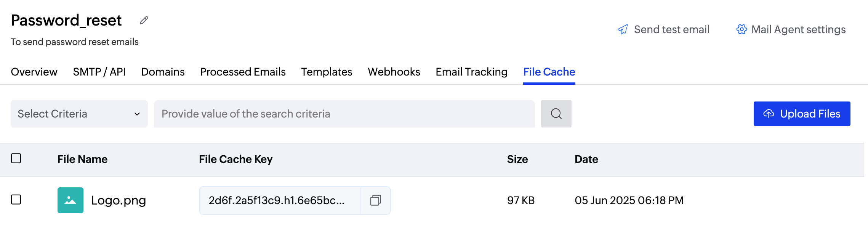The width and height of the screenshot is (868, 232).
Task: Open Mail Agent settings gear icon
Action: [741, 29]
